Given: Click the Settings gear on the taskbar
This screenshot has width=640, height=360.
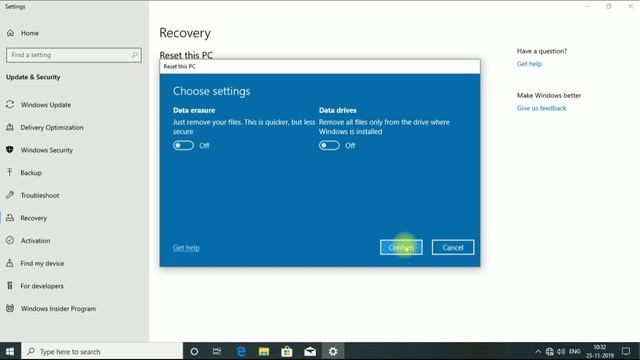Looking at the screenshot, I should pyautogui.click(x=333, y=351).
